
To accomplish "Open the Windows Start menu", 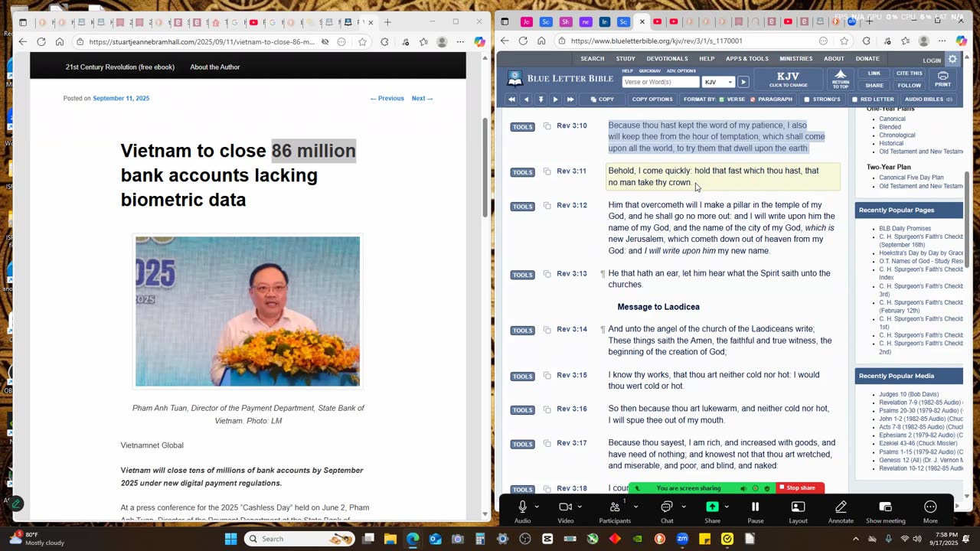I will click(231, 539).
